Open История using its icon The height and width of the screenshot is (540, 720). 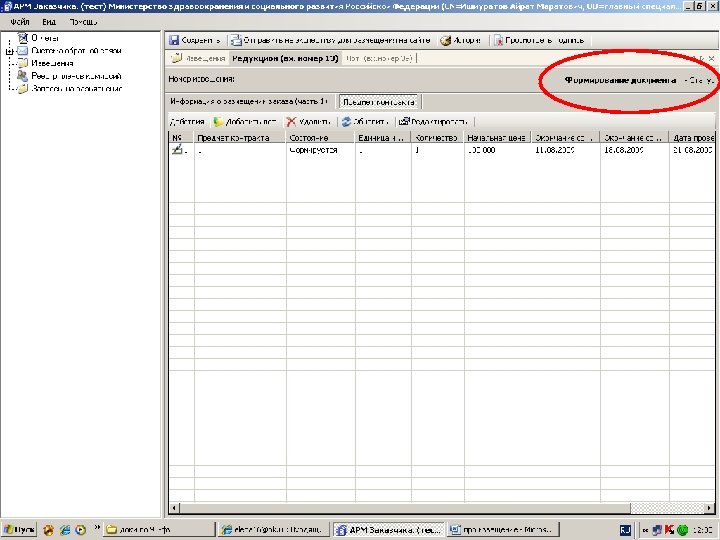445,40
